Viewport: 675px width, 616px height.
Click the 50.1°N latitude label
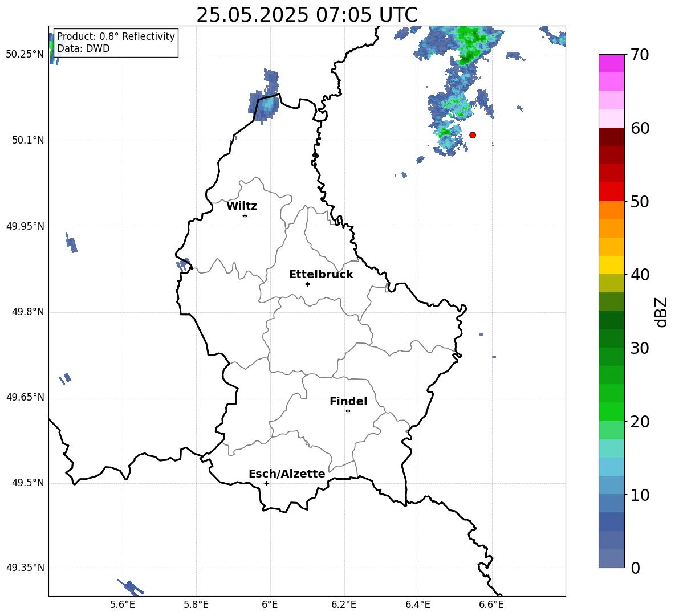(x=28, y=140)
